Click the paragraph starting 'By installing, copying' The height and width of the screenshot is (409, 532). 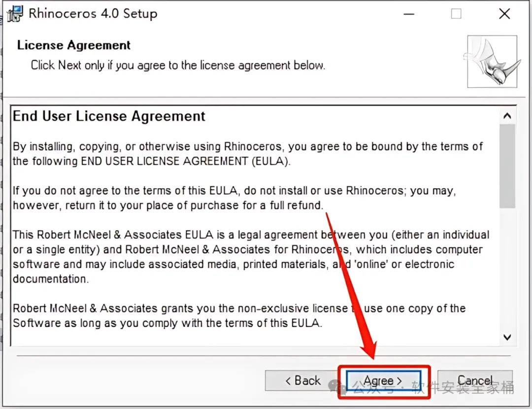pos(246,154)
